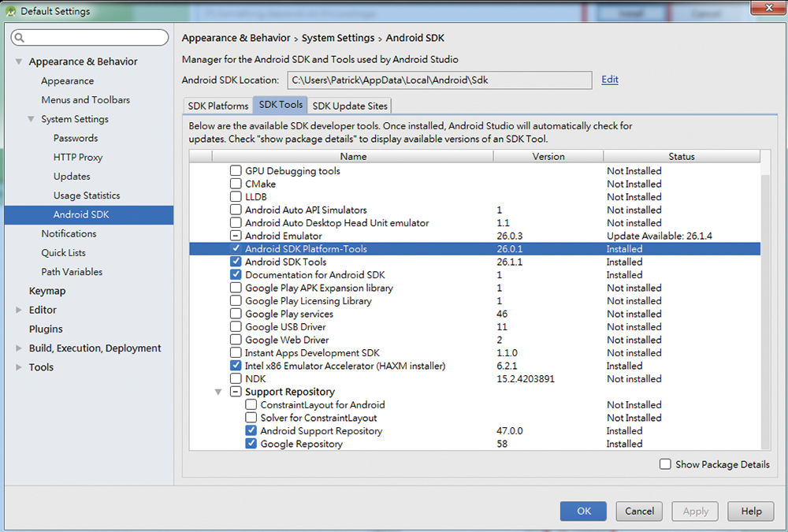The width and height of the screenshot is (788, 532).
Task: Sort list by Name column header
Action: click(353, 156)
